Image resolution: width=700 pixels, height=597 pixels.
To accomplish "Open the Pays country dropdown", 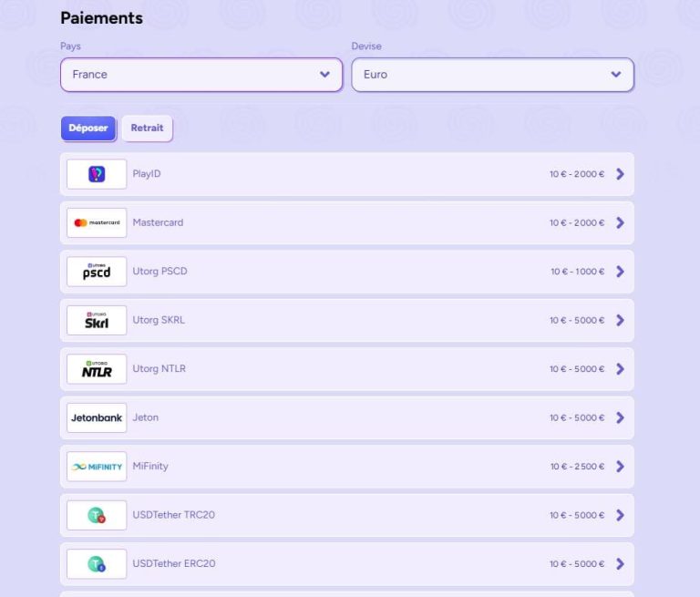I will [x=201, y=75].
